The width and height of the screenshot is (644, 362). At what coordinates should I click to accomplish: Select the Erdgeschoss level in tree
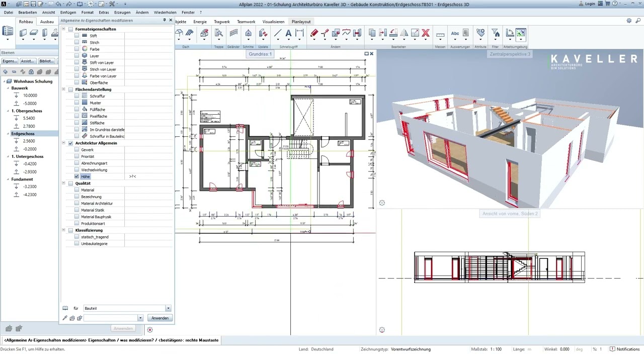pyautogui.click(x=23, y=134)
